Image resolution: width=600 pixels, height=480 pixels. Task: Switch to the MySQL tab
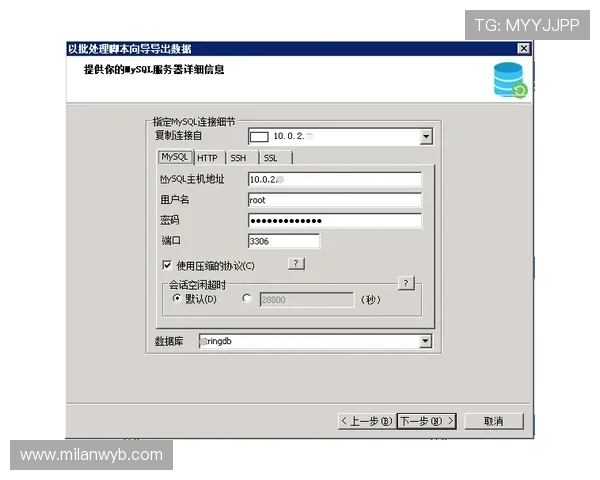(x=173, y=157)
